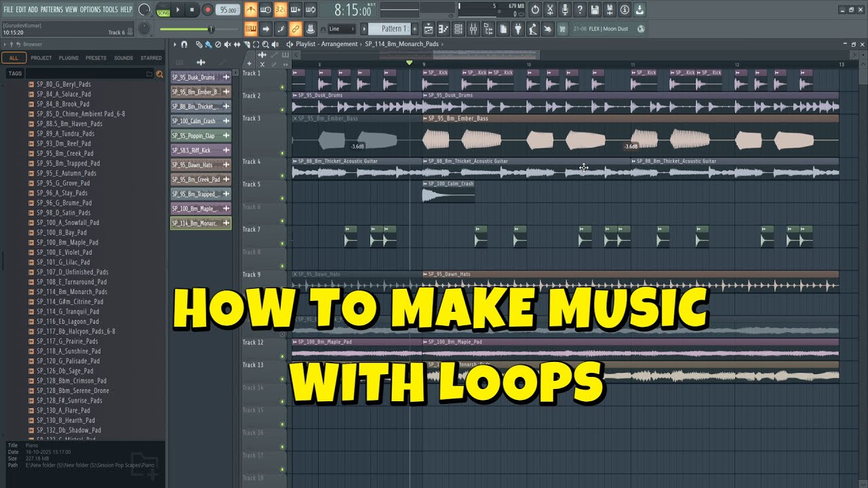Select the Paint brush tool in Playlist
The width and height of the screenshot is (868, 488).
tap(208, 44)
